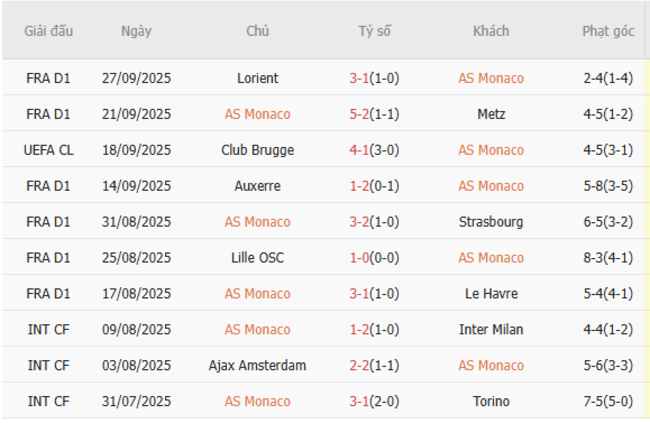Click the Lille OSC team name

(258, 258)
